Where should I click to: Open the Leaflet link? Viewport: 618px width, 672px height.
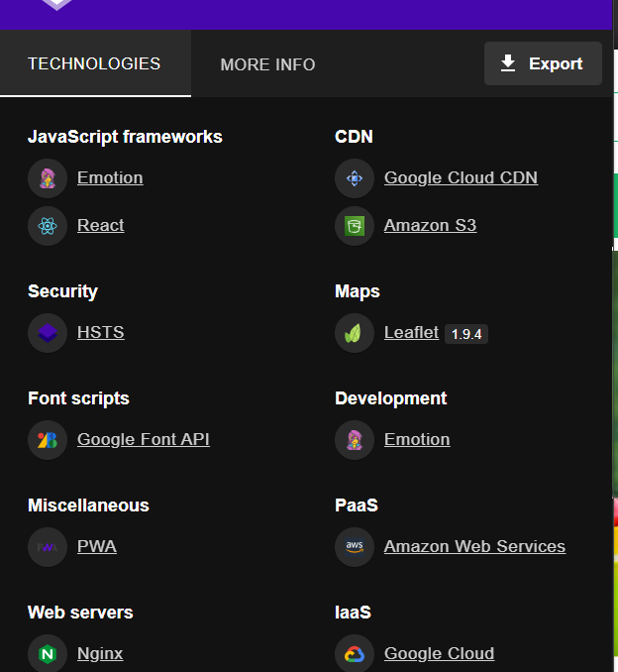click(411, 333)
